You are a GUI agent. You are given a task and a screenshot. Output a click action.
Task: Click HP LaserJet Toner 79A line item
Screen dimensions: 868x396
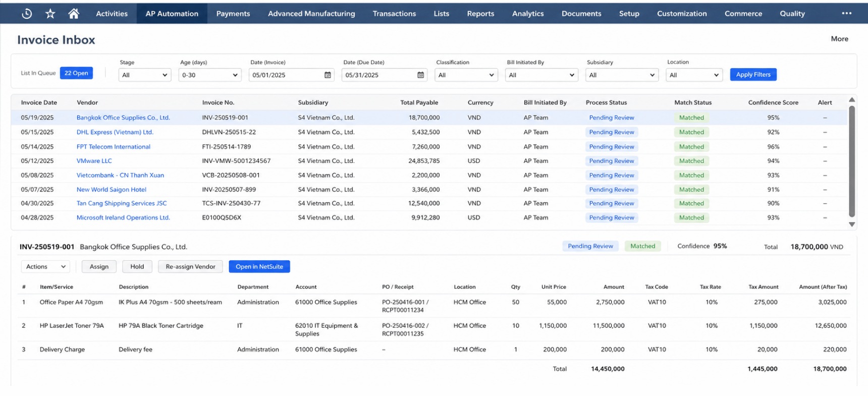pos(72,326)
